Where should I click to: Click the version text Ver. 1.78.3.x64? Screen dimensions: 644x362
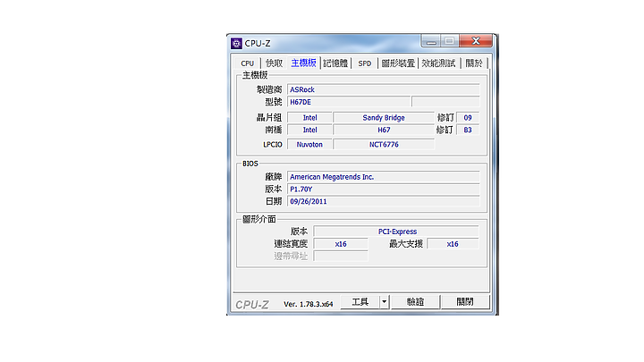[x=308, y=304]
